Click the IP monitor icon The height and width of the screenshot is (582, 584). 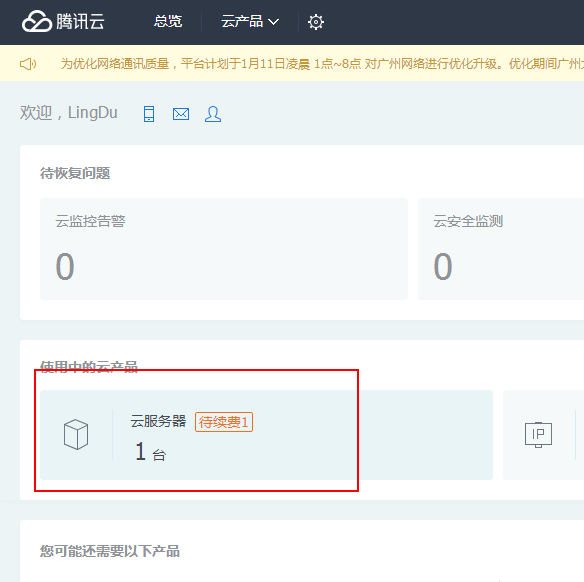pos(538,435)
